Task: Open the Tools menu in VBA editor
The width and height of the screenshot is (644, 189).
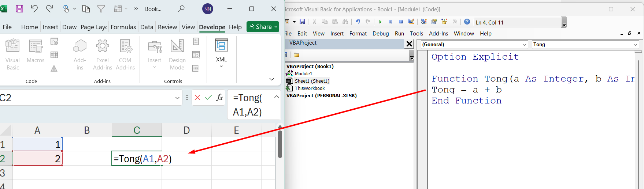Action: coord(417,34)
